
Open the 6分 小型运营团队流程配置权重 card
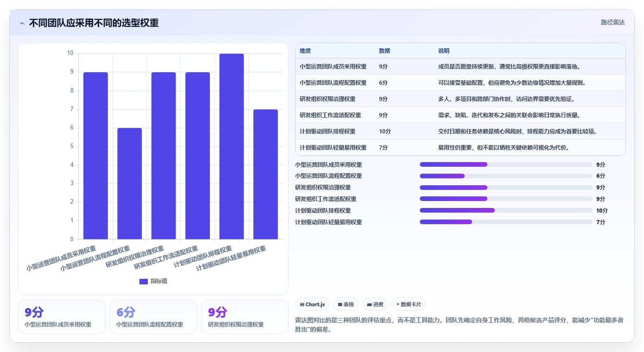click(153, 317)
